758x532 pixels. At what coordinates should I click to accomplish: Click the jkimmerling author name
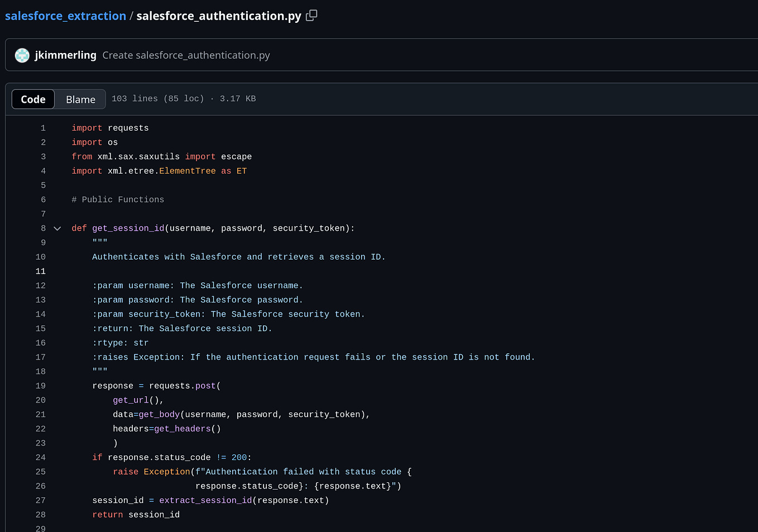point(66,55)
